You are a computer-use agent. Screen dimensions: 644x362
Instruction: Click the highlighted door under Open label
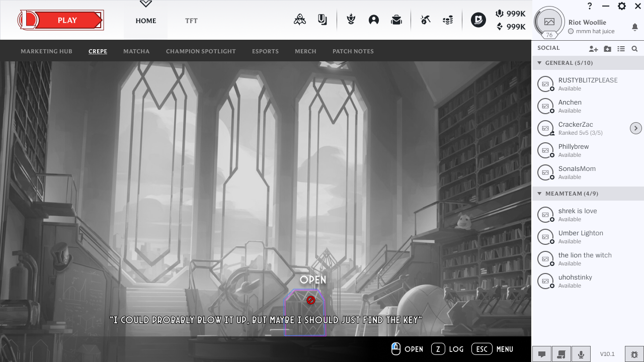pos(305,313)
